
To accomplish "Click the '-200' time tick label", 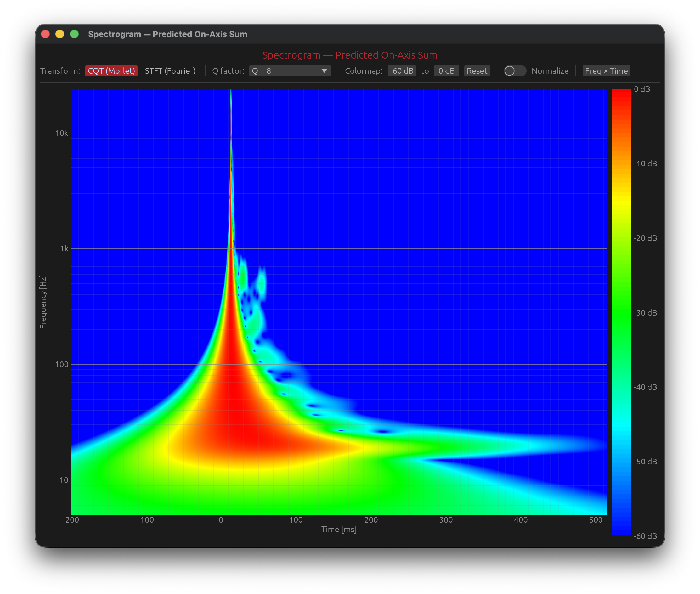I will [x=71, y=519].
